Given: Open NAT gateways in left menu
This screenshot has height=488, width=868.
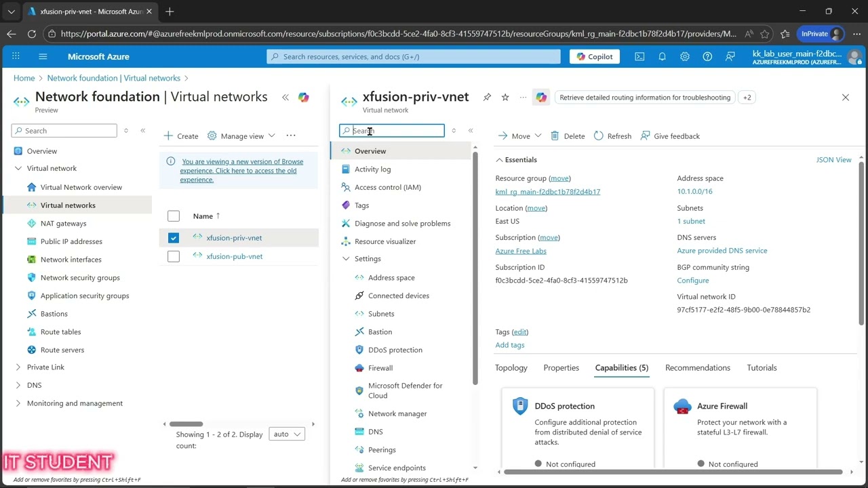Looking at the screenshot, I should 63,223.
